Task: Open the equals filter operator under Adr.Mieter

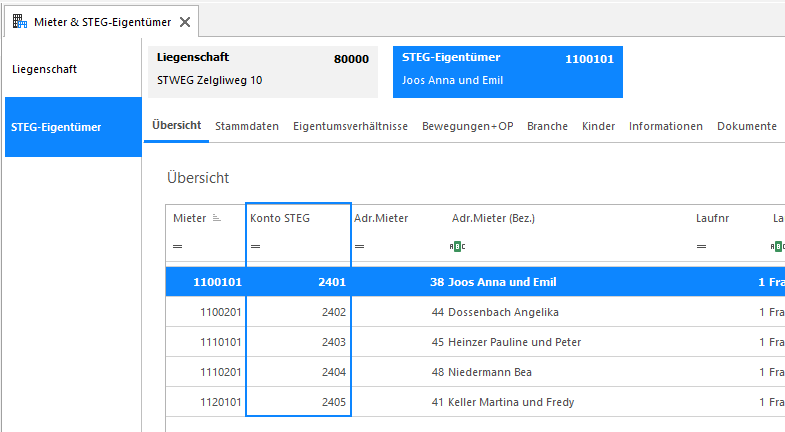Action: point(359,246)
